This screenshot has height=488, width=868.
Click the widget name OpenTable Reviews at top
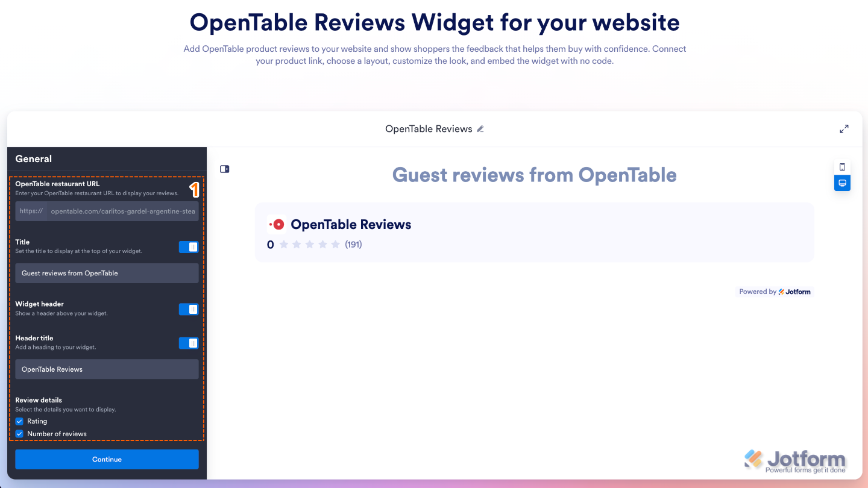click(x=429, y=129)
